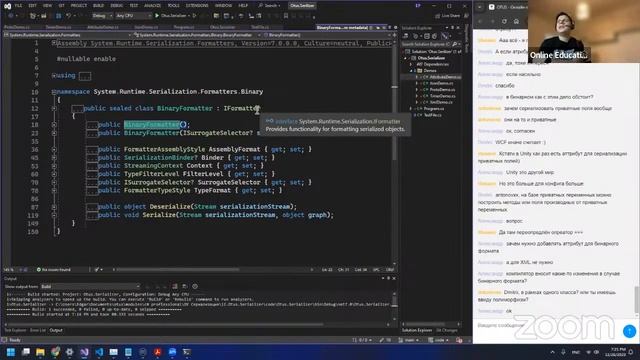Screen dimensions: 640x360
Task: Open Show output from Build dropdown
Action: 90,287
